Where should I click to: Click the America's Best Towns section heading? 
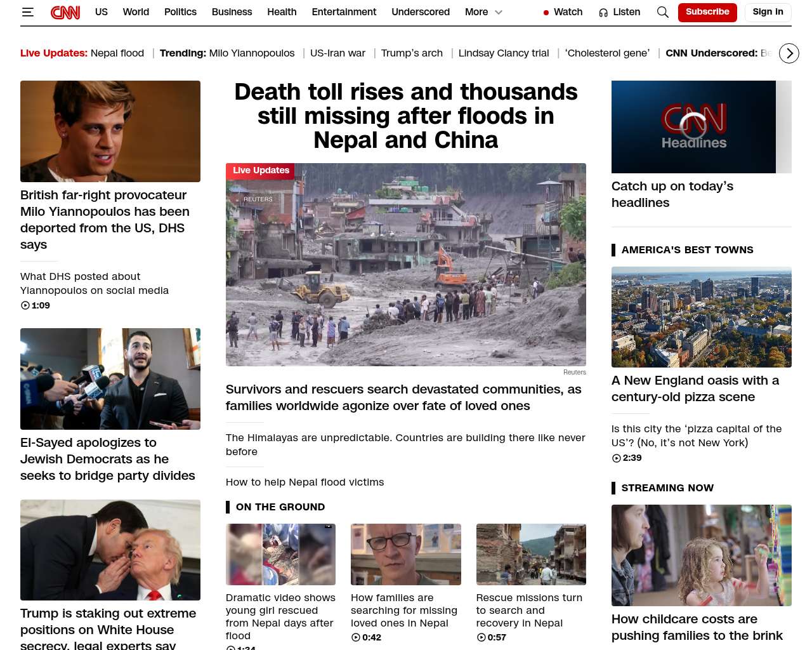pos(687,250)
